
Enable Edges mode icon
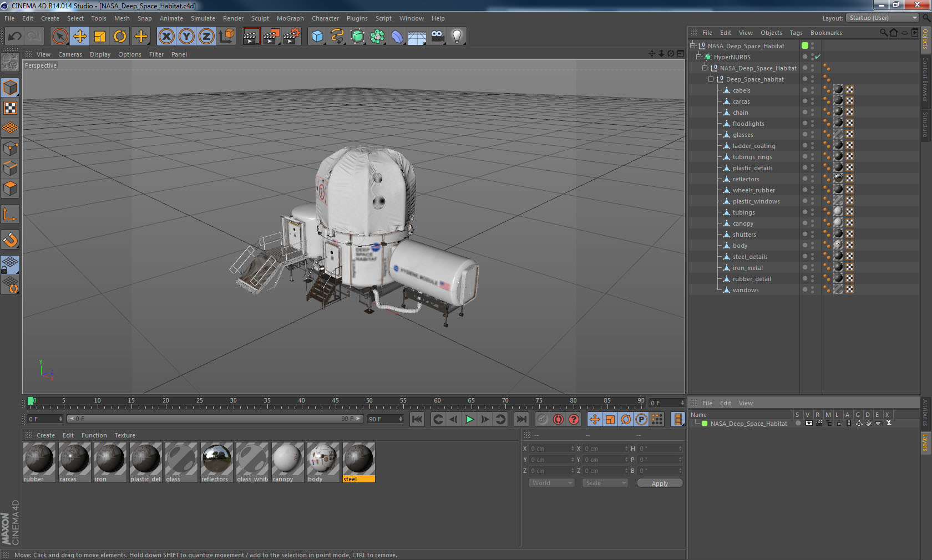click(x=11, y=169)
